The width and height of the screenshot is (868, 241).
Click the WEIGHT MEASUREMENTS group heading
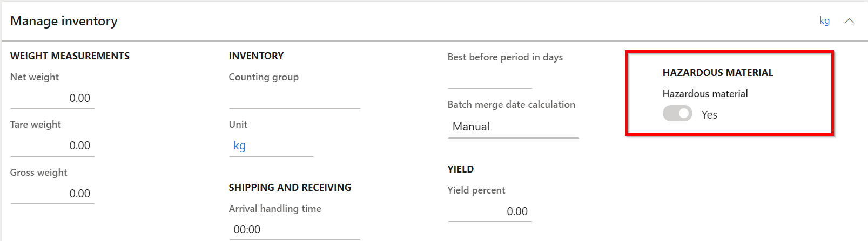pos(70,56)
